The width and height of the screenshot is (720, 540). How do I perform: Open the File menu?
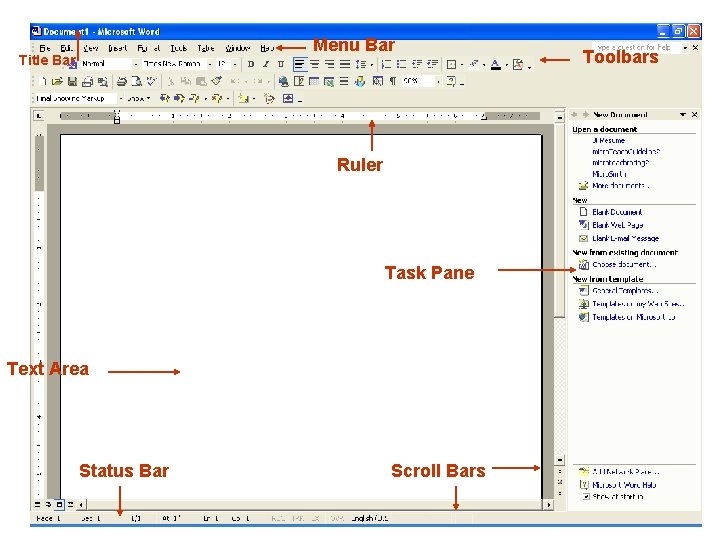(45, 48)
